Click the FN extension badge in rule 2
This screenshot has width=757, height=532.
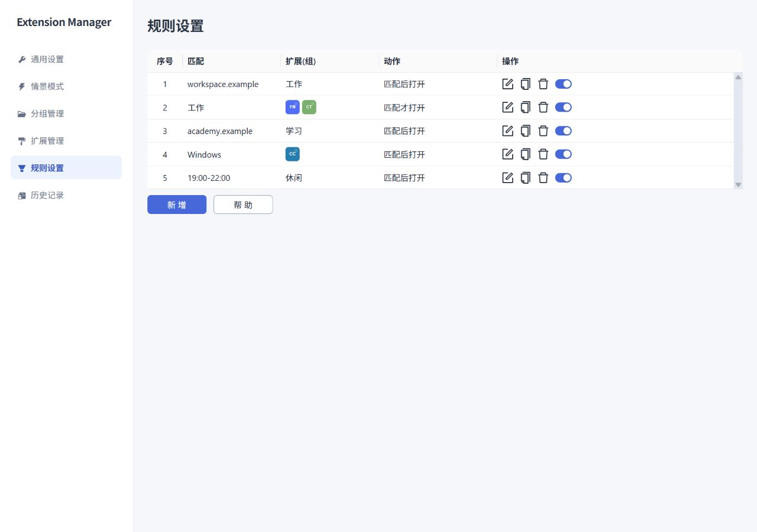coord(292,107)
